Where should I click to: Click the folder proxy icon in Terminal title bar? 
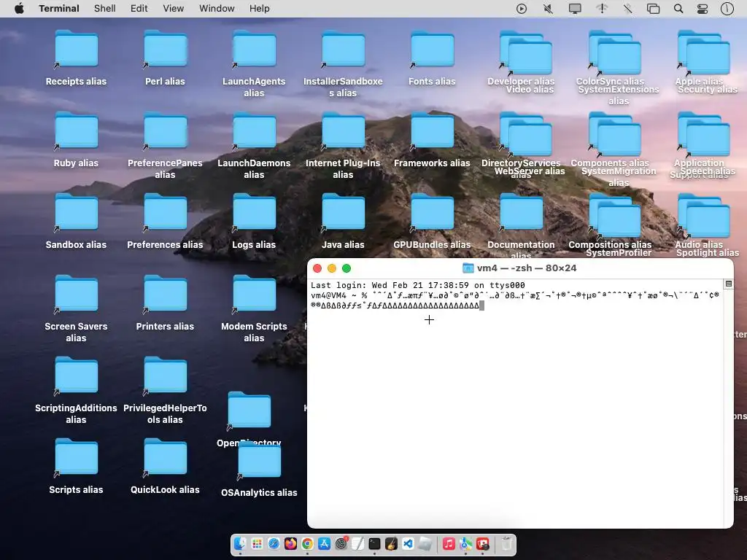(x=468, y=268)
